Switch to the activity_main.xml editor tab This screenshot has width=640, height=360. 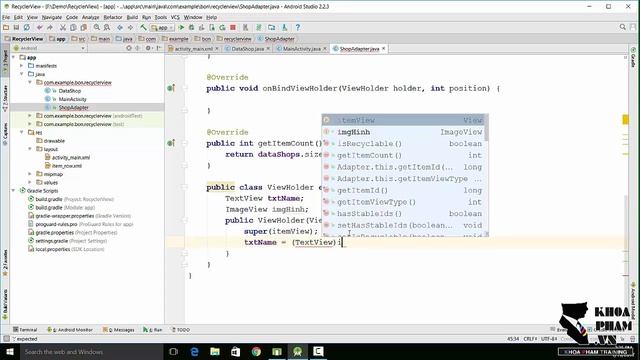(193, 49)
